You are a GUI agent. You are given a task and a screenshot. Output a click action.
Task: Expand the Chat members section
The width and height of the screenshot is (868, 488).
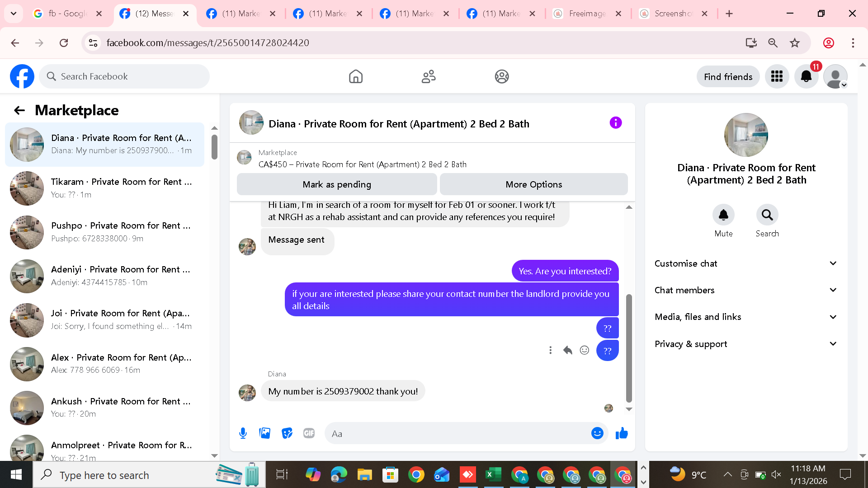point(746,290)
